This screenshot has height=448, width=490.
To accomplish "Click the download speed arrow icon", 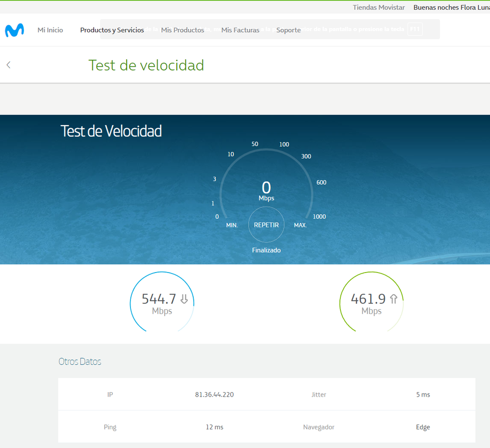I will point(184,299).
